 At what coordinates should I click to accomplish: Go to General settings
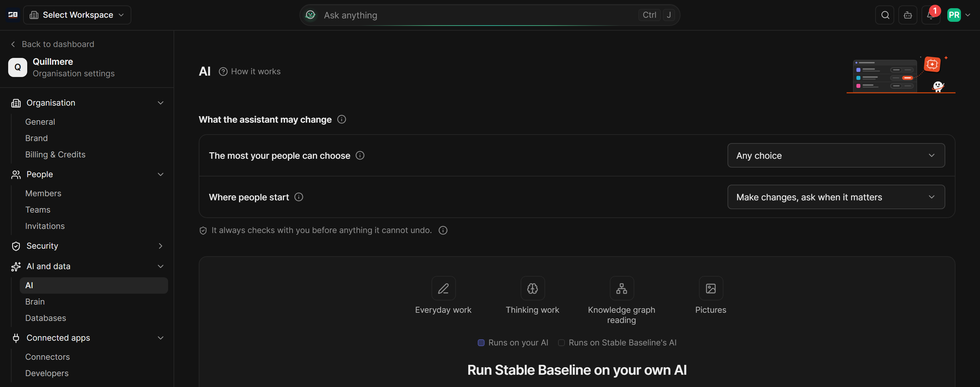pos(94,122)
